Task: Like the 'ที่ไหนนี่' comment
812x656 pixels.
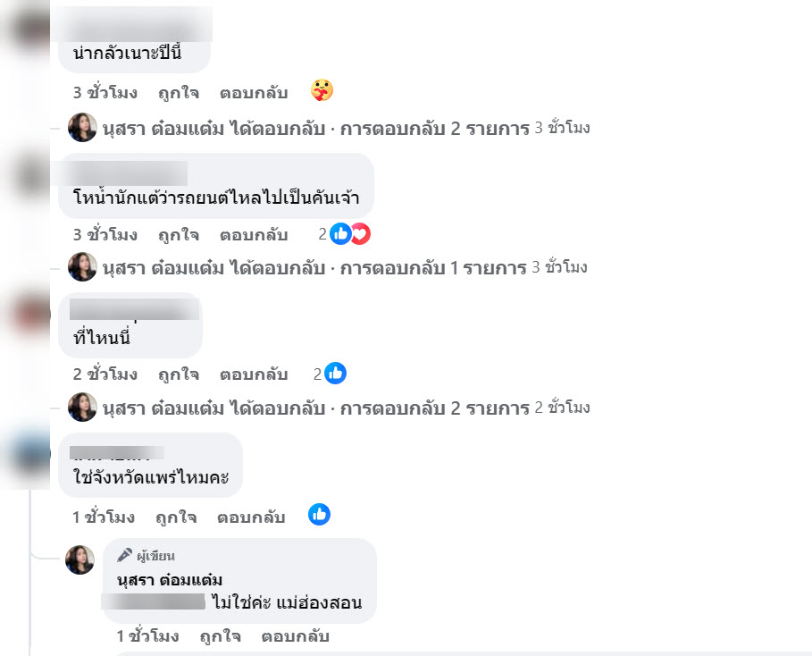Action: click(179, 374)
